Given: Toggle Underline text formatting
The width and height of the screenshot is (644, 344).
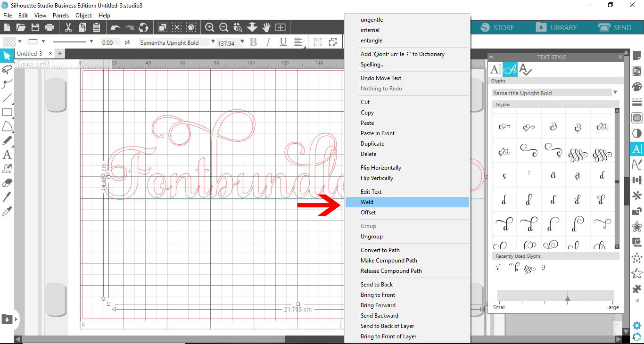Looking at the screenshot, I should pos(283,42).
